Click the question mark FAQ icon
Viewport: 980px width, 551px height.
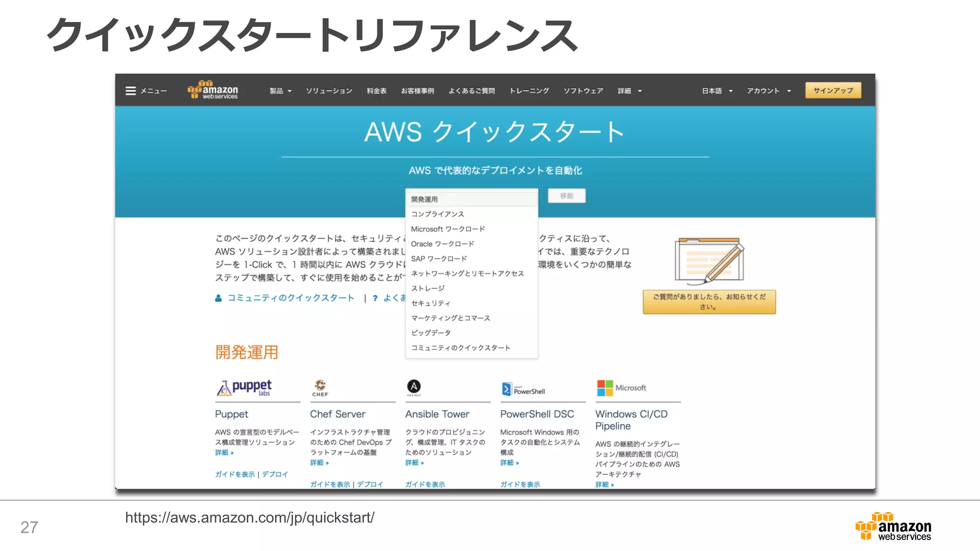375,298
